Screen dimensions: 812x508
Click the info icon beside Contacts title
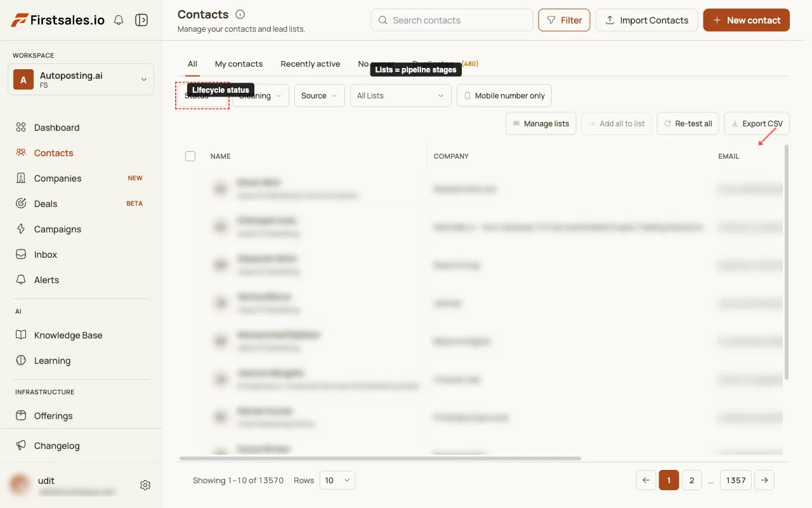click(x=240, y=14)
